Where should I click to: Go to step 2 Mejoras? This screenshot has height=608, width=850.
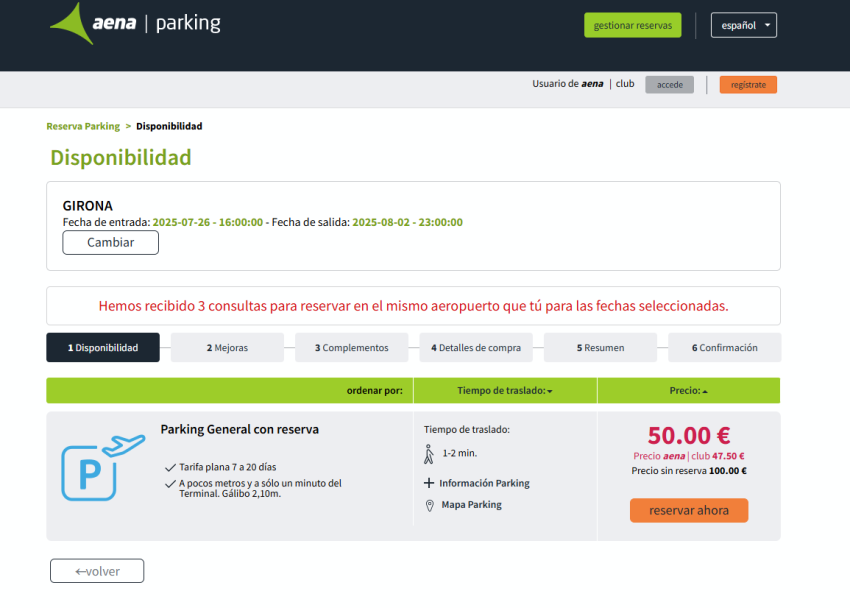click(227, 347)
